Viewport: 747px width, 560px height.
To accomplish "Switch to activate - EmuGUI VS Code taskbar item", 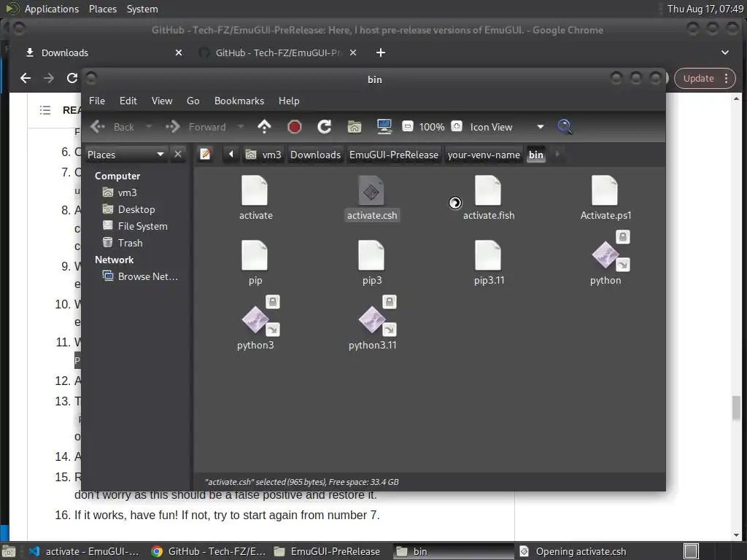I will pos(85,551).
